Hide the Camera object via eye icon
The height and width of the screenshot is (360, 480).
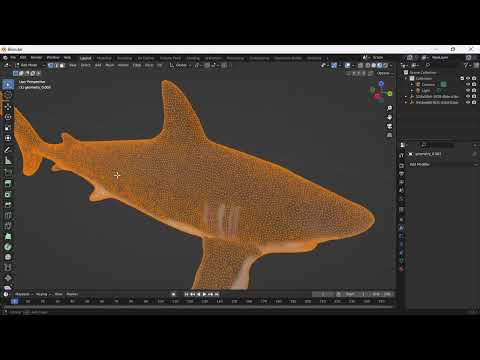pyautogui.click(x=468, y=84)
